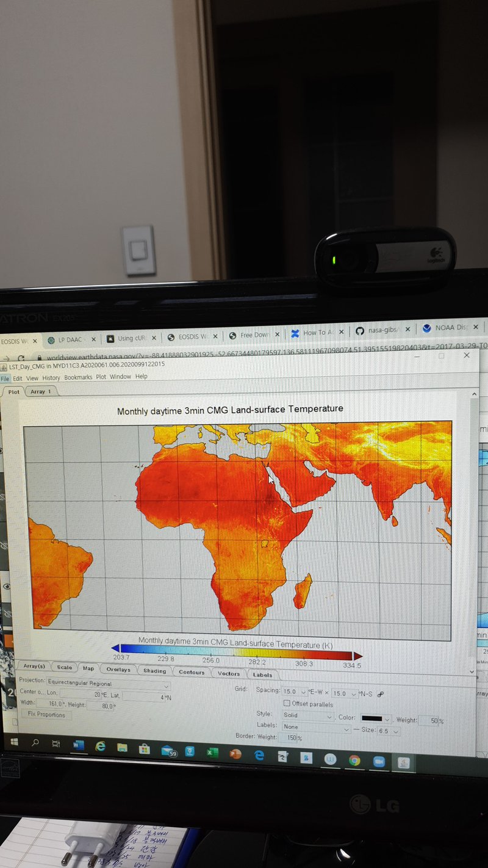This screenshot has width=488, height=868.
Task: Click the Fix Proportions button
Action: tap(46, 714)
